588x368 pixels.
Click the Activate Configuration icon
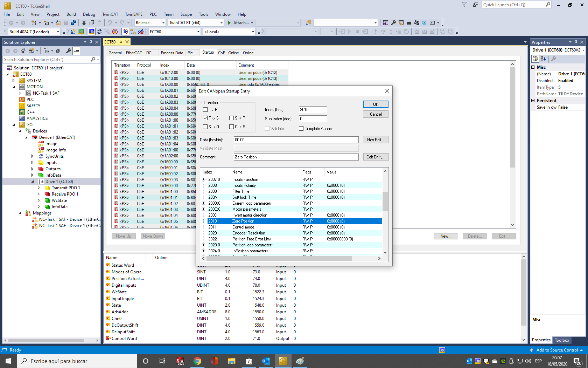coord(73,32)
